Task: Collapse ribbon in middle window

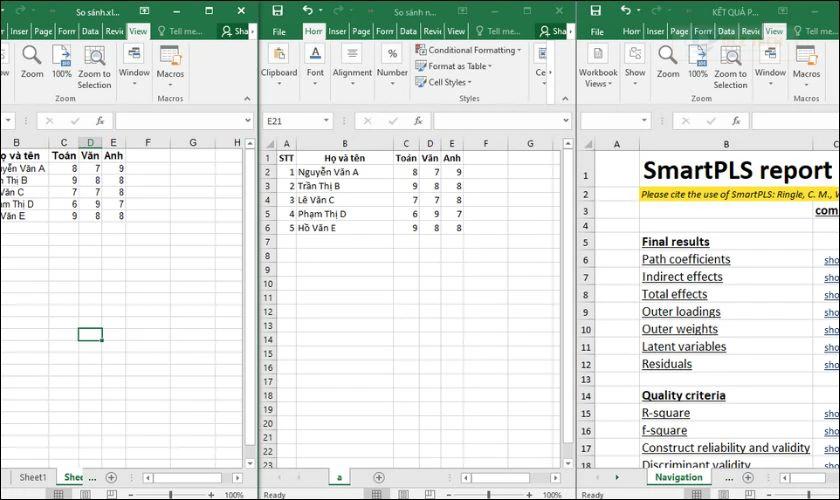Action: click(565, 99)
